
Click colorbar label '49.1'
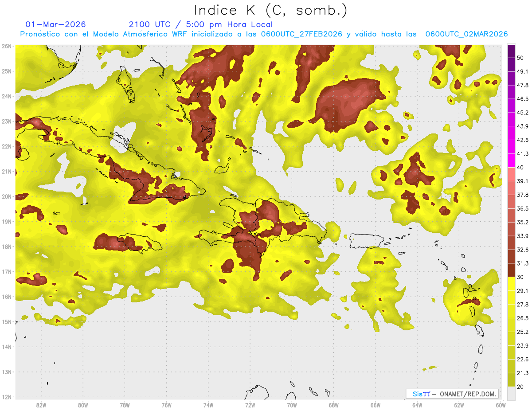click(x=523, y=71)
